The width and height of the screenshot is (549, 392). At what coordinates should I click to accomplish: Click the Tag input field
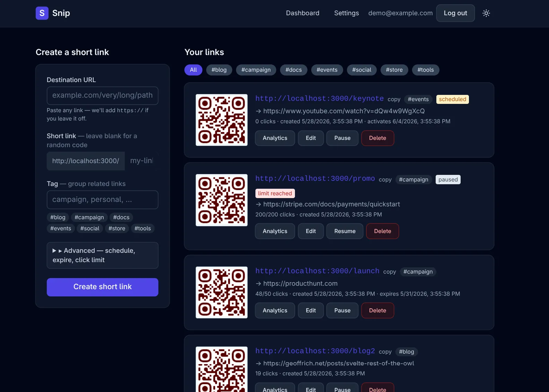103,200
